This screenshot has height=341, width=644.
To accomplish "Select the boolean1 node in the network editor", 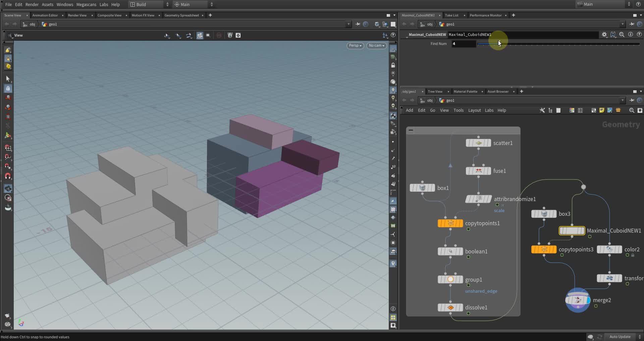I will pyautogui.click(x=450, y=251).
